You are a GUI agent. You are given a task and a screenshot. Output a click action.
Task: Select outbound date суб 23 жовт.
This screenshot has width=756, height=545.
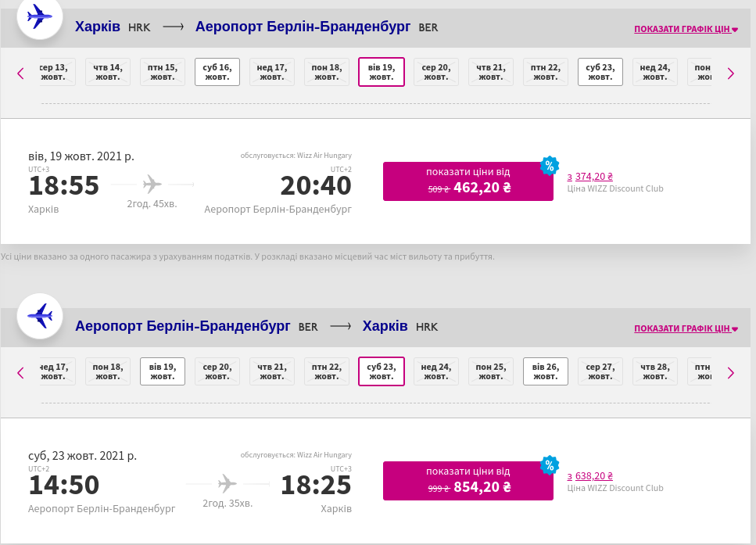coord(600,72)
